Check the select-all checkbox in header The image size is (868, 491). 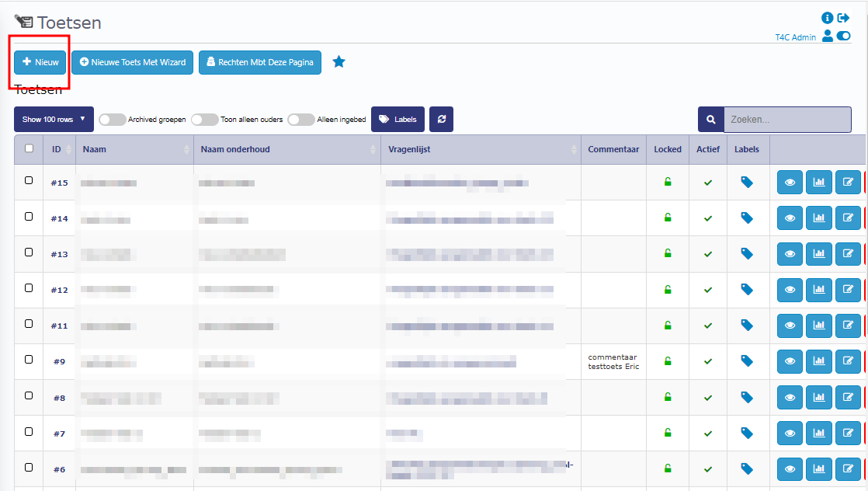pyautogui.click(x=30, y=149)
